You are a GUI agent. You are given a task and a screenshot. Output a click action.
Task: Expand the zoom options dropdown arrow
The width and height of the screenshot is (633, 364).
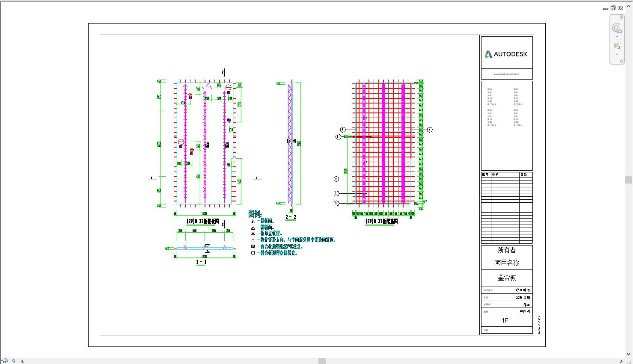tap(617, 54)
